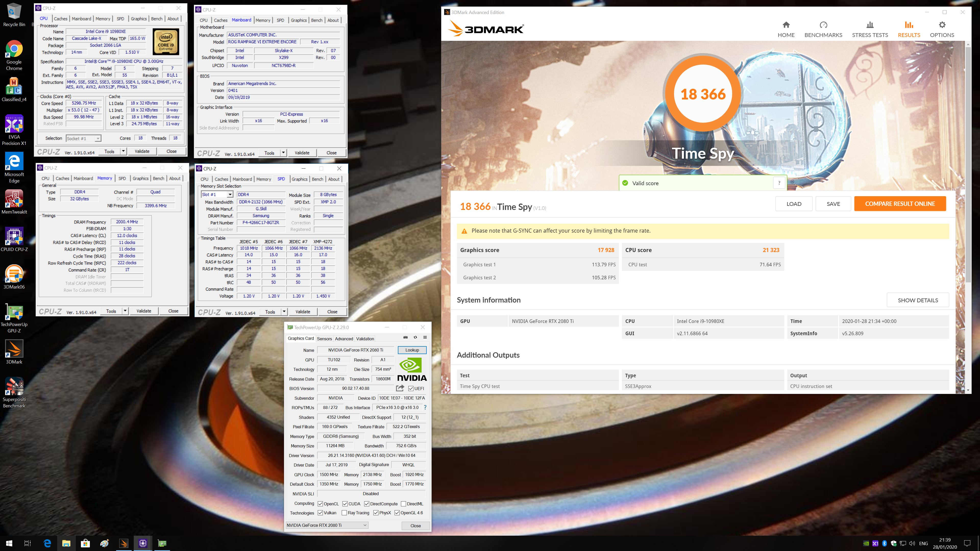Click COMPARE RESULT ONLINE button

pyautogui.click(x=900, y=204)
